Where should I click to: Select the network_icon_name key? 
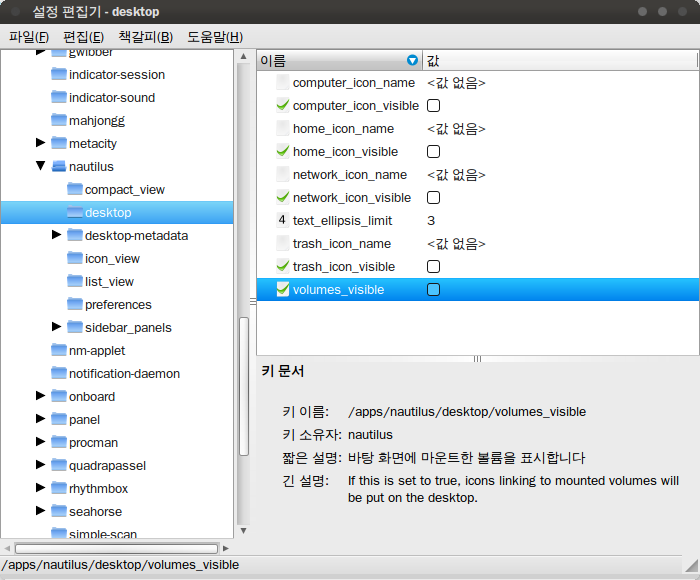350,175
